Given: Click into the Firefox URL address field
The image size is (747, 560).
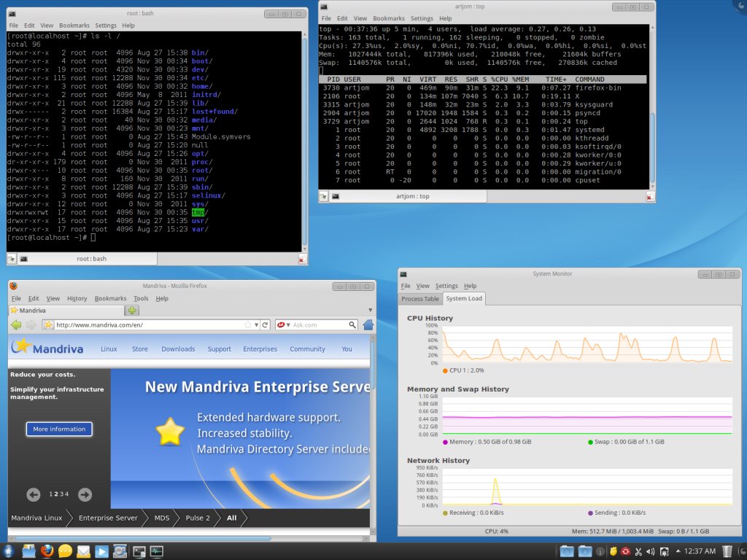Looking at the screenshot, I should pos(146,324).
